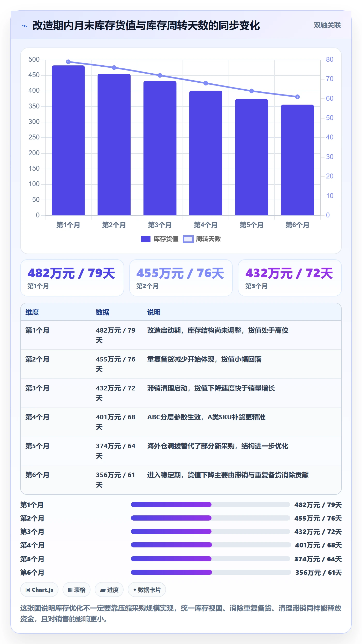Image resolution: width=362 pixels, height=644 pixels.
Task: Click the 说明 column header
Action: coord(154,312)
